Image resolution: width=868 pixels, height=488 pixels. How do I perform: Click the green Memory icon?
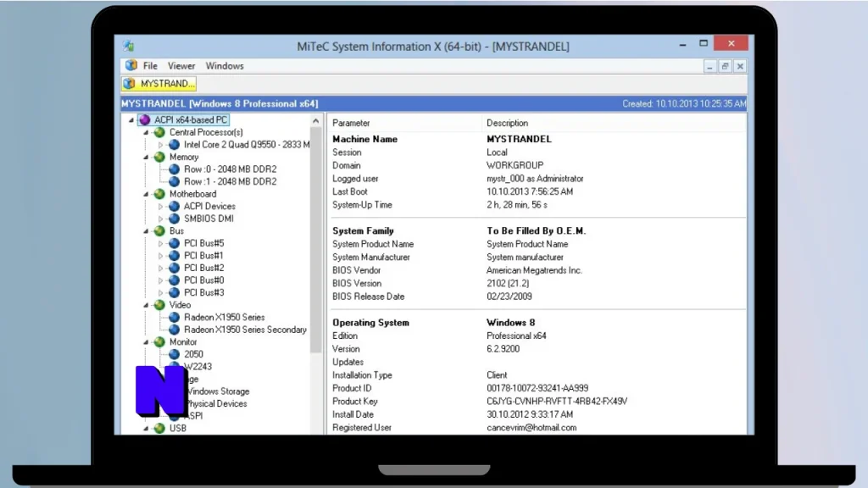159,157
